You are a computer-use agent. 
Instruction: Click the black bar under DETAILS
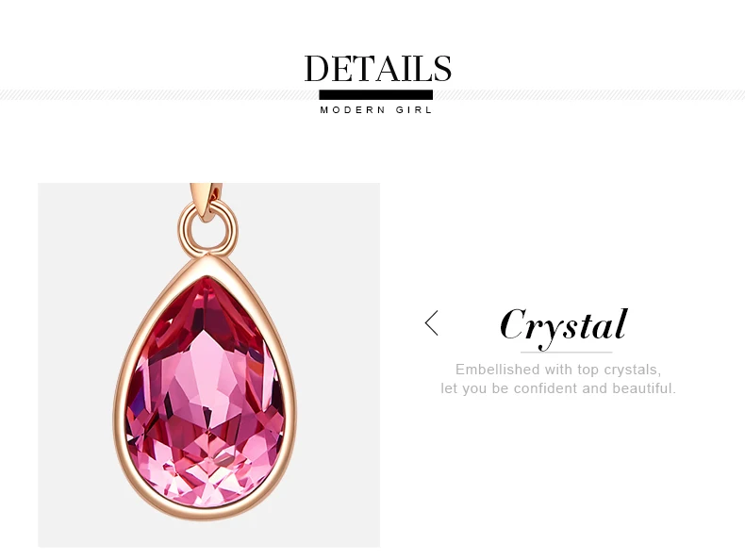coord(376,94)
